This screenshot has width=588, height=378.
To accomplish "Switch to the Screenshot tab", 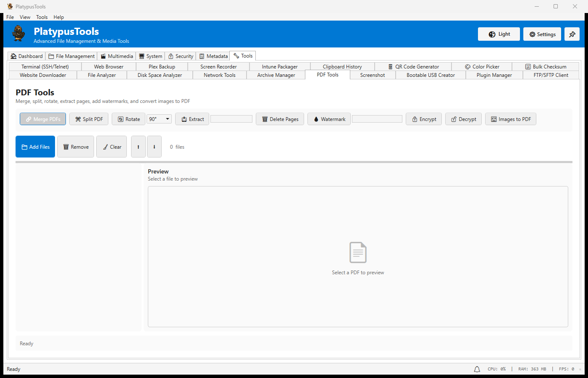I will point(372,75).
